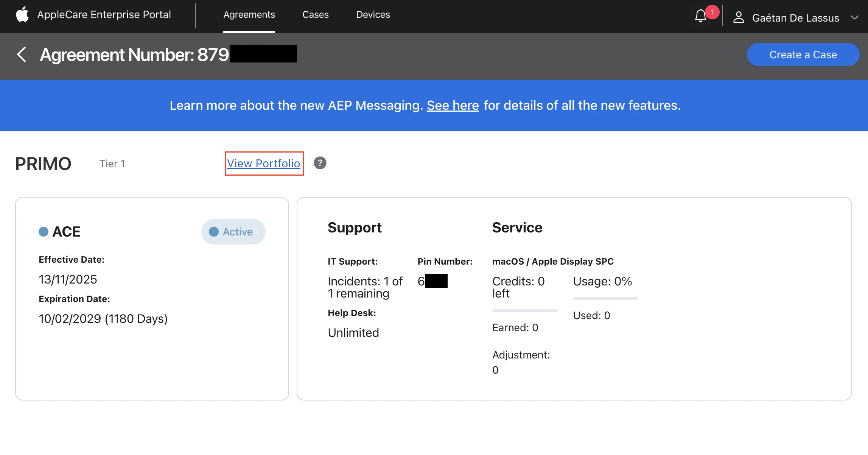Click the Apple logo in the header
868x455 pixels.
click(x=22, y=15)
